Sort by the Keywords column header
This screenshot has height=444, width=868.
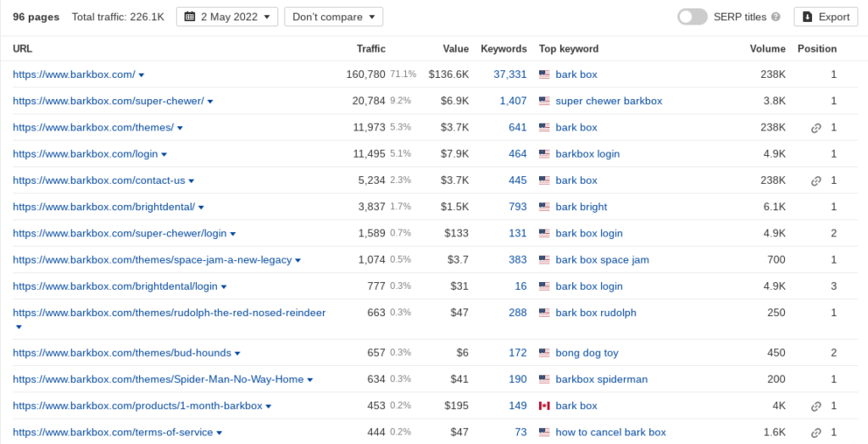pos(504,48)
